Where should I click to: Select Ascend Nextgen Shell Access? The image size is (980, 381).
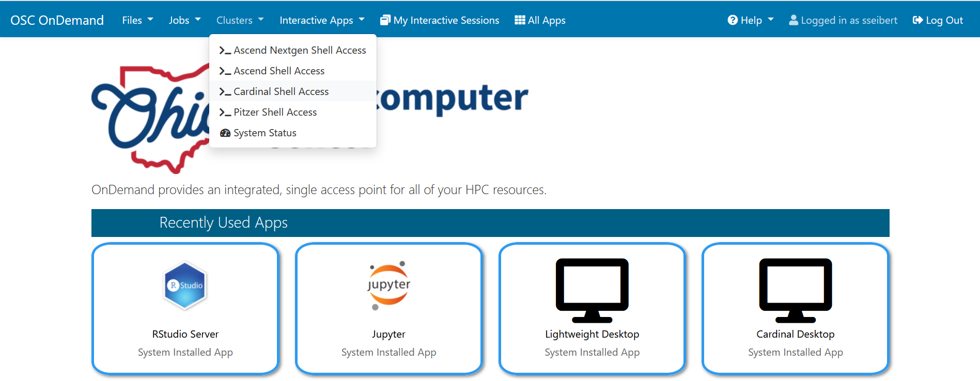293,50
